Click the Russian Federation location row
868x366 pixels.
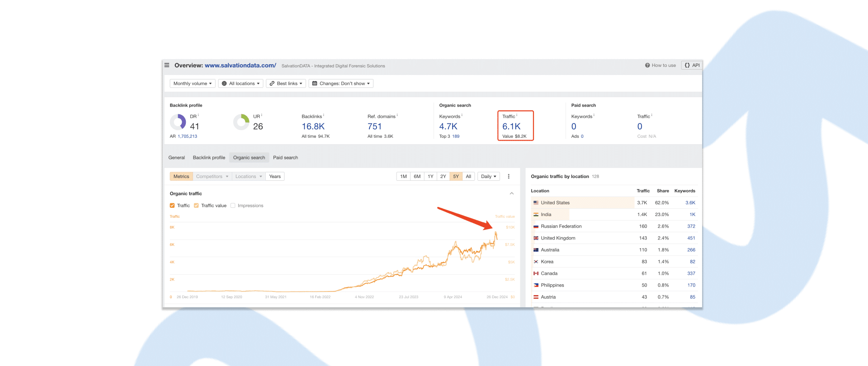(x=614, y=226)
